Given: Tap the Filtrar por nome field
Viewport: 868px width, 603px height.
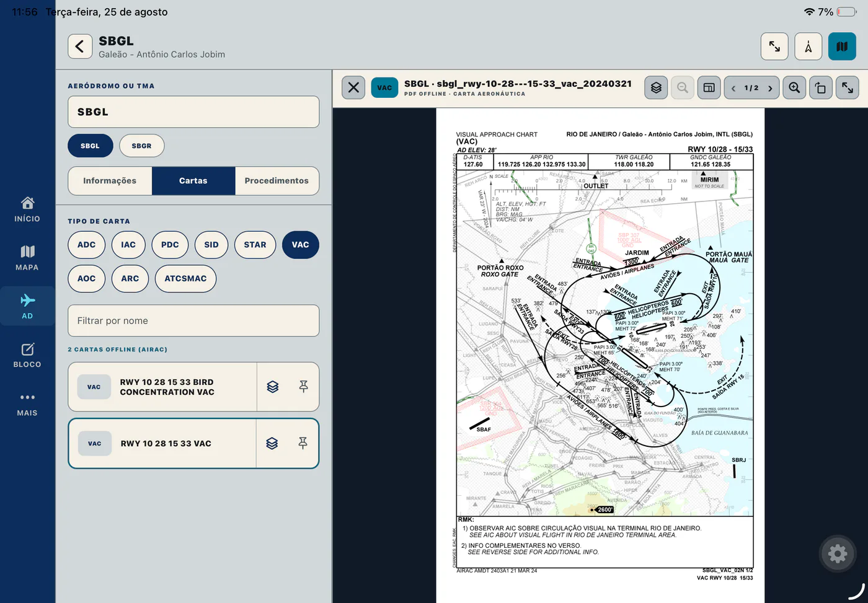Looking at the screenshot, I should click(x=193, y=321).
